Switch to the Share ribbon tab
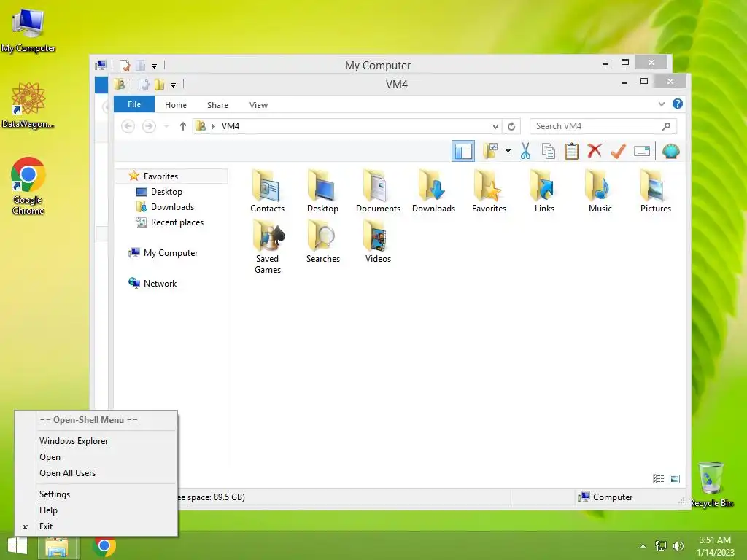Screen dimensions: 747x560 coord(217,105)
